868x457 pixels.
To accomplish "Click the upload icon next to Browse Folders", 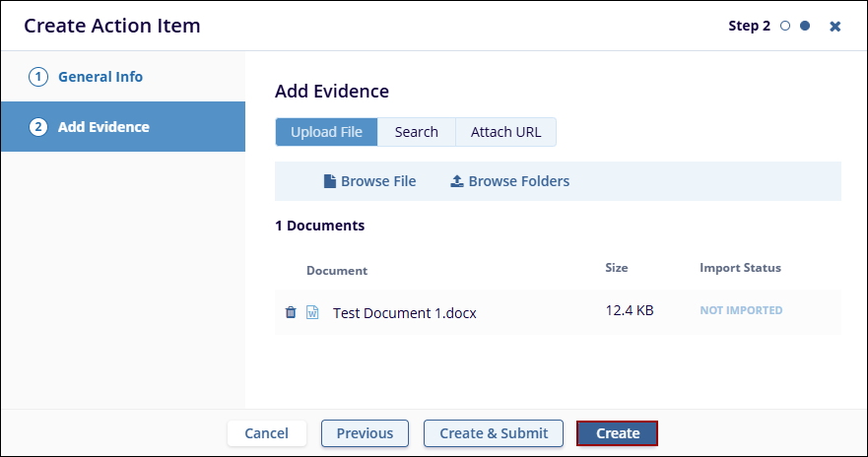I will [x=457, y=181].
